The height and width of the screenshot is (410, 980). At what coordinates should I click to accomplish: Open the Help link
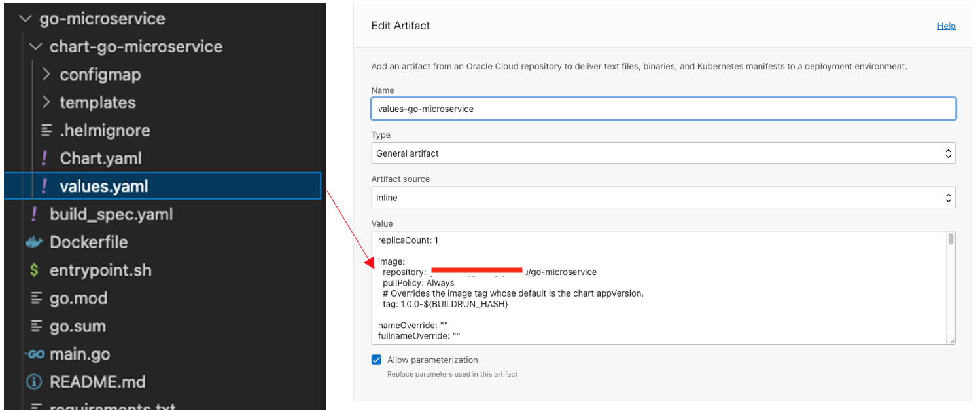coord(946,26)
